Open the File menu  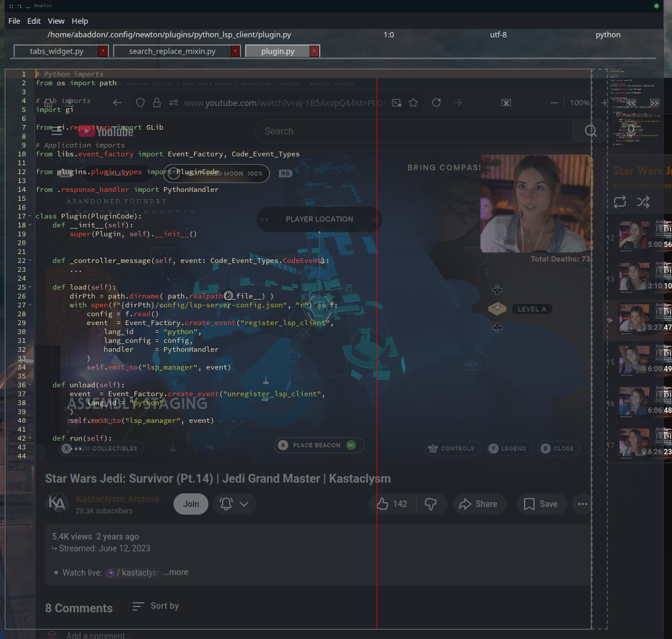14,21
